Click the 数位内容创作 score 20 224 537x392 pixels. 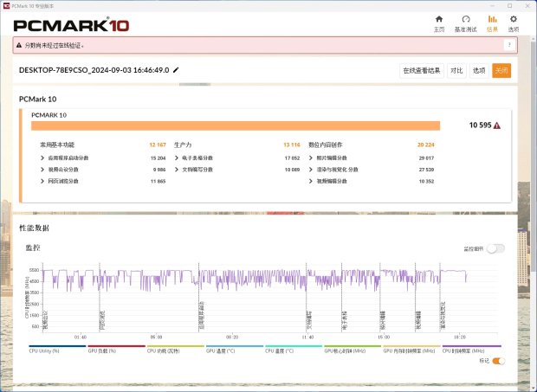(425, 145)
